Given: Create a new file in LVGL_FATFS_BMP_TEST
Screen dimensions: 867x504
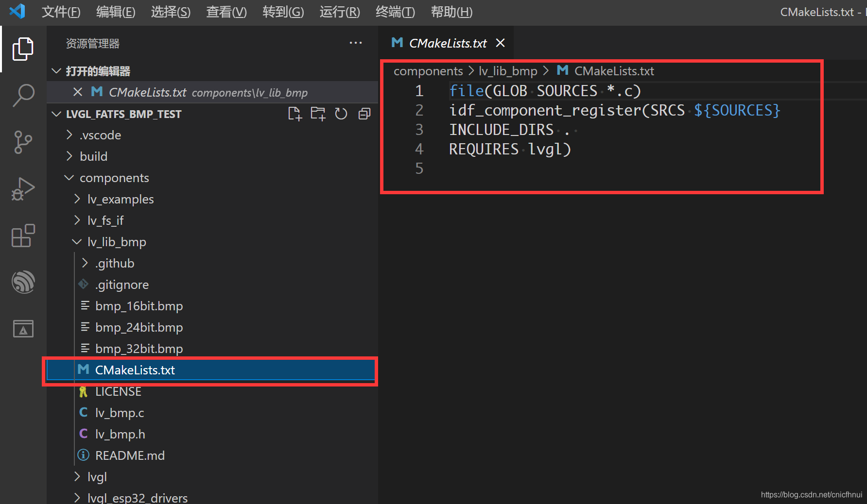Looking at the screenshot, I should coord(295,114).
